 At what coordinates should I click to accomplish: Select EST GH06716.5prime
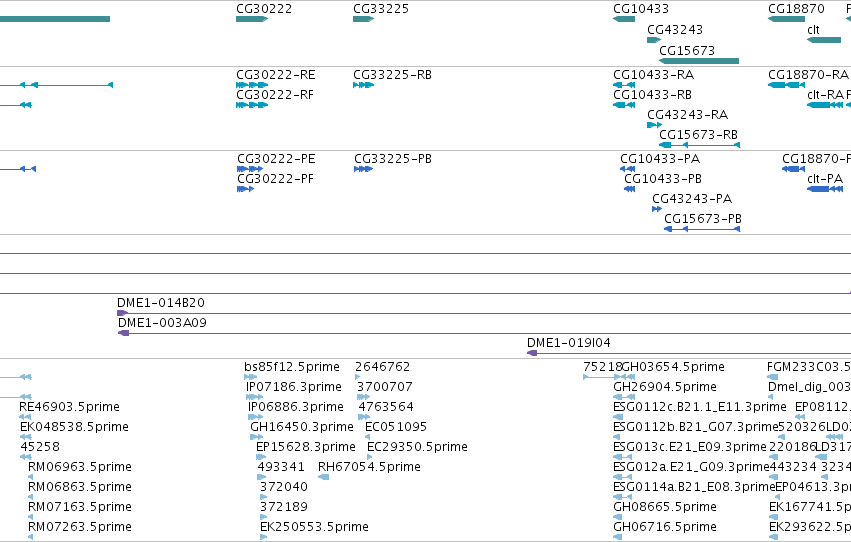(665, 527)
